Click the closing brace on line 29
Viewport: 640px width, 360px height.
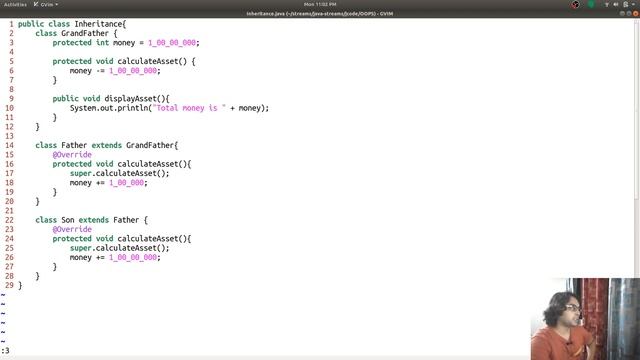20,286
